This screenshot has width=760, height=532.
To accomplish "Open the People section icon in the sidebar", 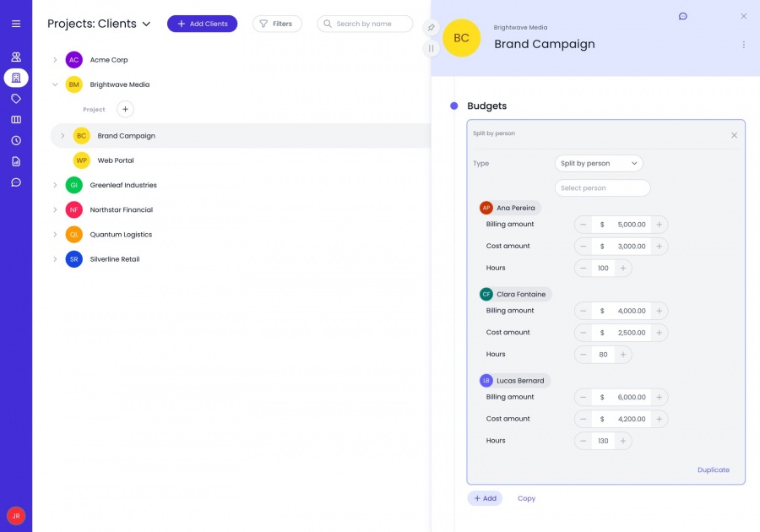I will click(x=16, y=57).
